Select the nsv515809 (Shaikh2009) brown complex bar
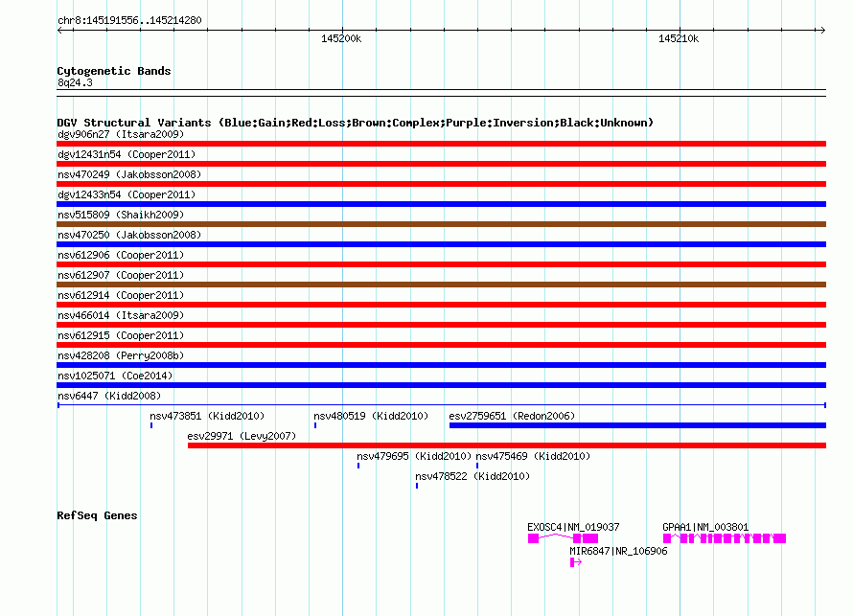Image resolution: width=853 pixels, height=616 pixels. (x=441, y=224)
